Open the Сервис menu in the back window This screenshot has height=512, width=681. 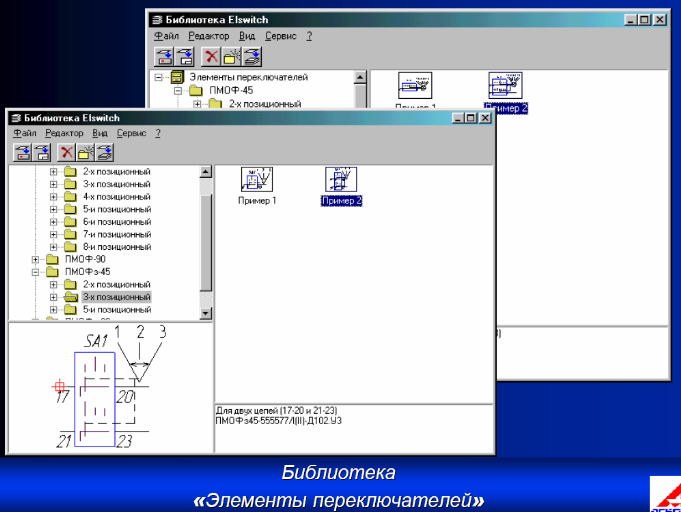tap(281, 36)
